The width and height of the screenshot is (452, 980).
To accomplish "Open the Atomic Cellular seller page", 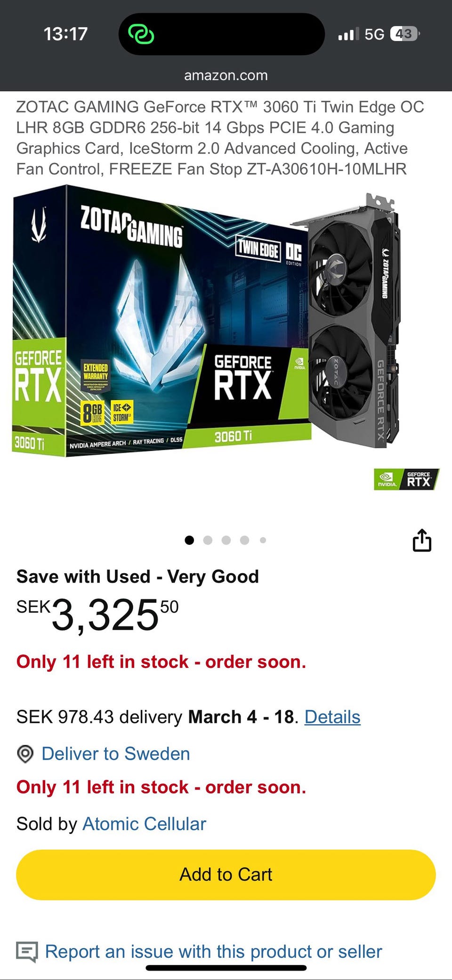I will 144,824.
